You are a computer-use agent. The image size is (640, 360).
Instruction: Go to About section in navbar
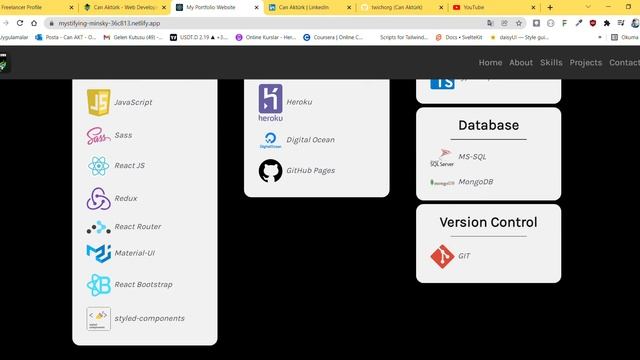tap(521, 62)
